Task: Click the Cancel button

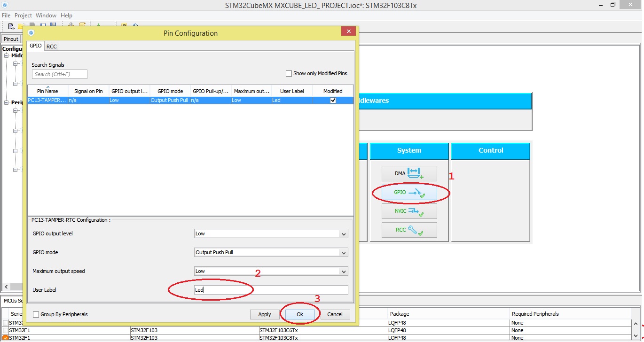Action: (x=335, y=314)
